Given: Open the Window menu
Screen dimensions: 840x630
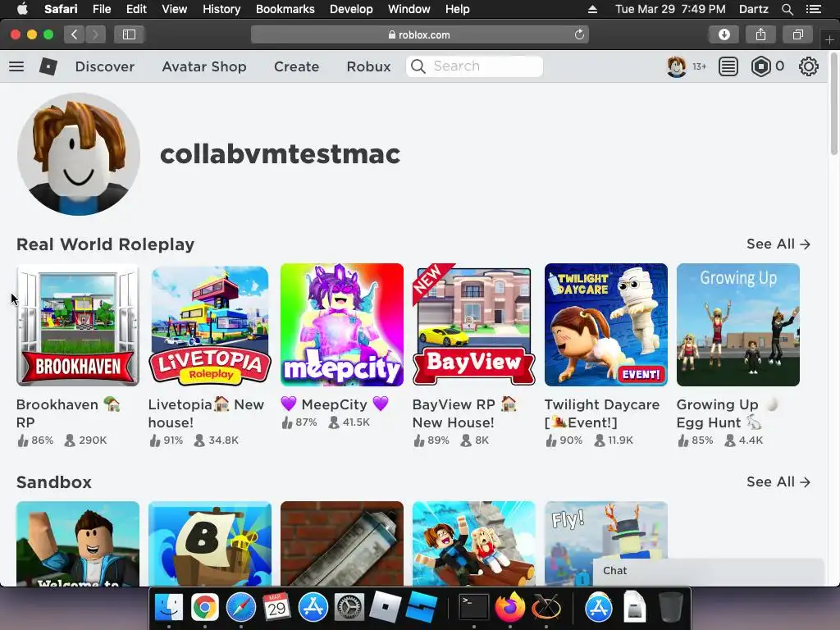Looking at the screenshot, I should click(409, 9).
